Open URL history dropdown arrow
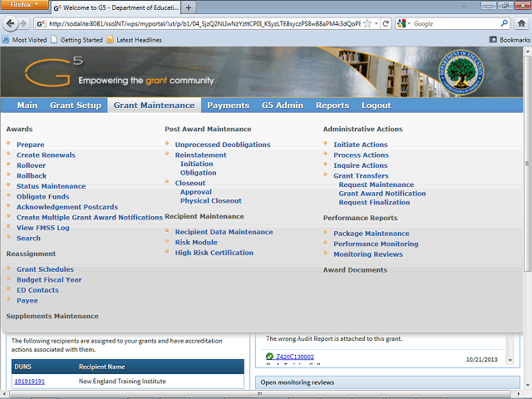The height and width of the screenshot is (399, 532). 377,24
